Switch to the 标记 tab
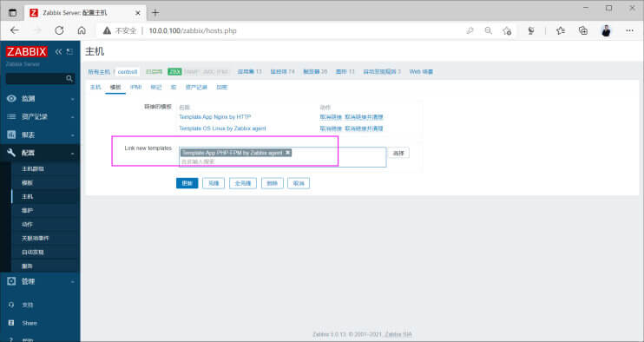This screenshot has height=342, width=644. [156, 87]
